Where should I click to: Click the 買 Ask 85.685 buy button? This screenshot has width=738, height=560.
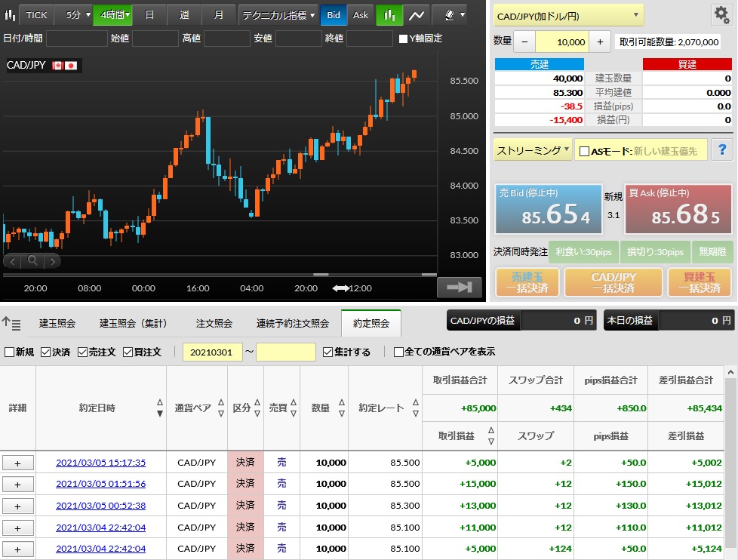click(678, 209)
